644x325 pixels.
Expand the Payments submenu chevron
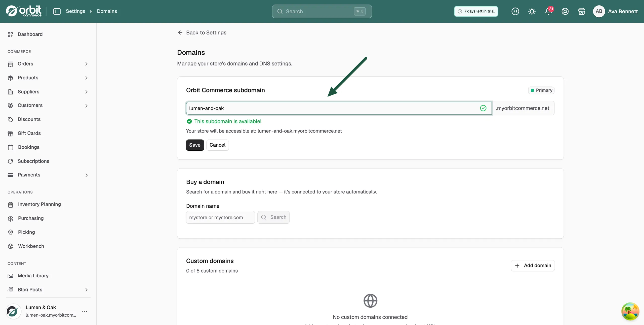click(x=86, y=175)
